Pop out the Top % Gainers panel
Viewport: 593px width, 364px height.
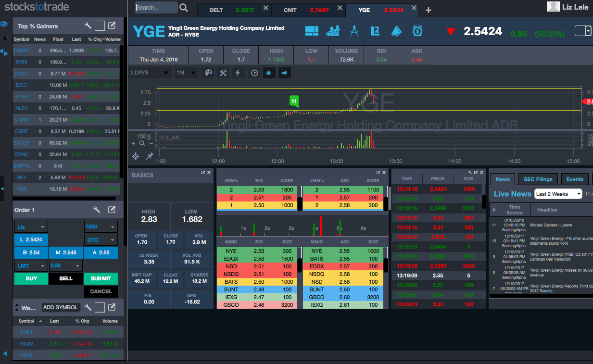[x=112, y=26]
